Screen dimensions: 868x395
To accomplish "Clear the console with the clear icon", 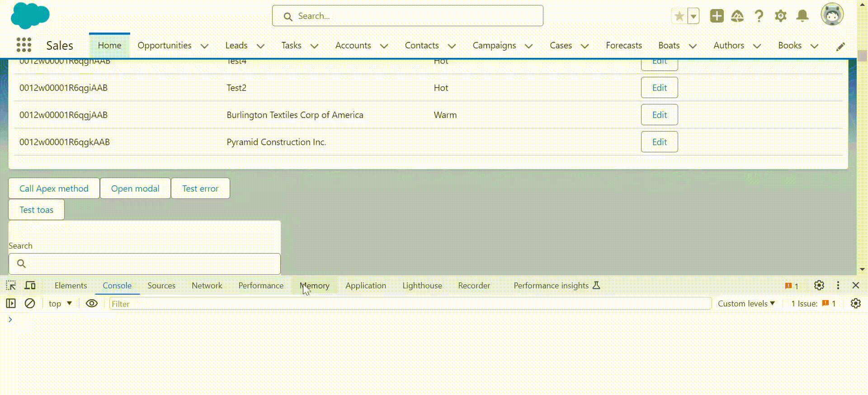I will [x=30, y=303].
